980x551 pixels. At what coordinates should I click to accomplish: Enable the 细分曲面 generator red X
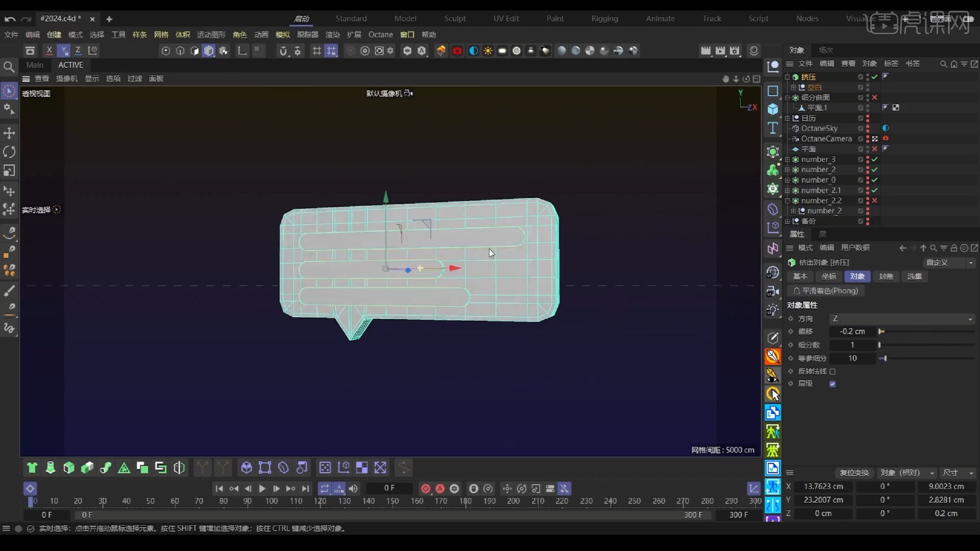coord(875,97)
